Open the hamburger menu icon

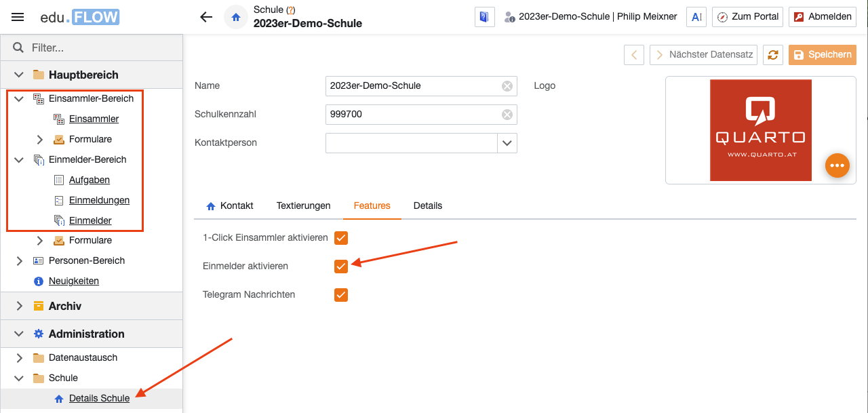tap(18, 17)
